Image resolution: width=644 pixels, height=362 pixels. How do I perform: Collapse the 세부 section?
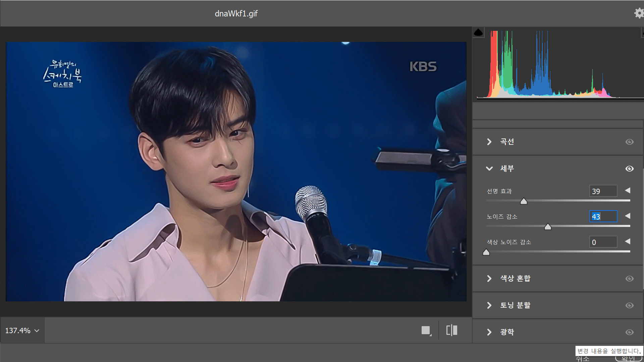[489, 169]
